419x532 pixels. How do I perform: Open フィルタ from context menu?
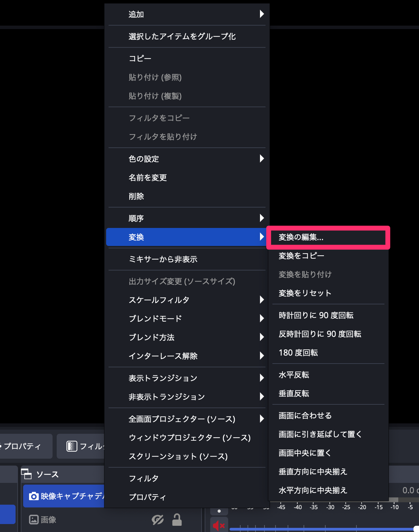187,478
